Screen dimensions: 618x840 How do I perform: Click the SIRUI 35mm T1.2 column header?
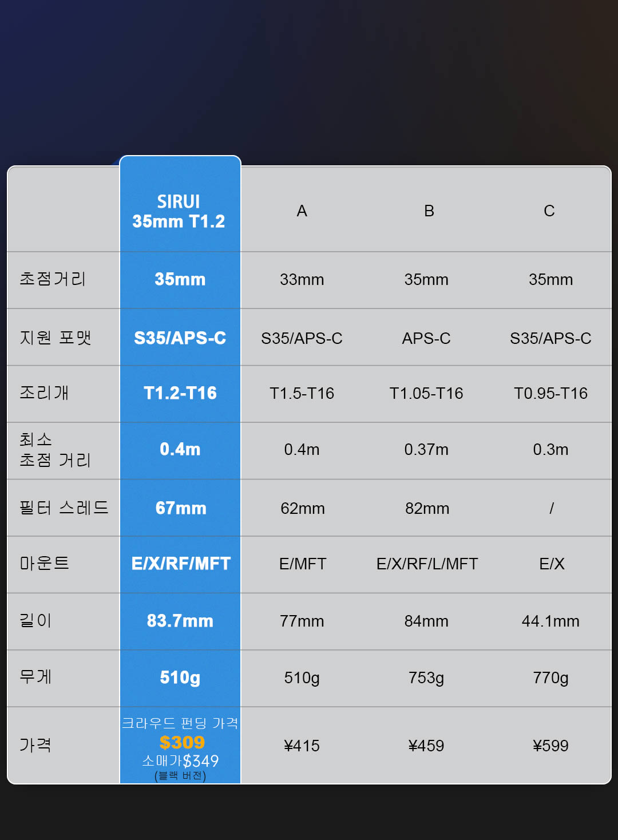(179, 211)
